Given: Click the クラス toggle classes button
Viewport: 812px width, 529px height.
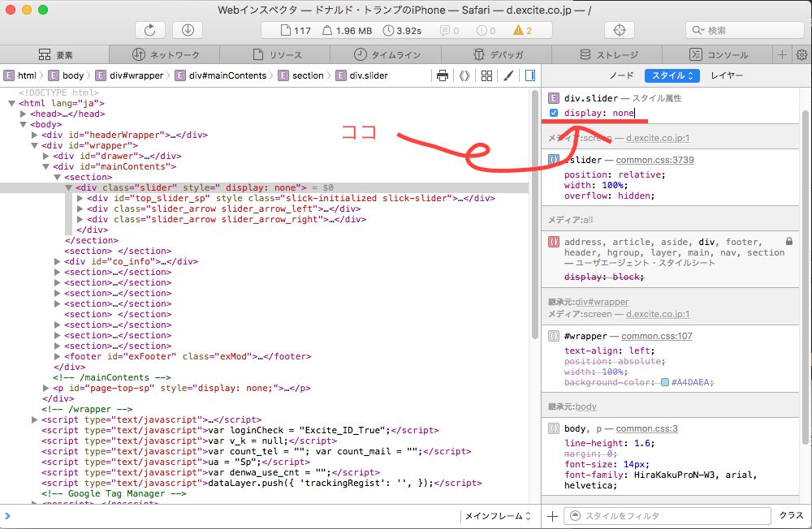Looking at the screenshot, I should click(x=791, y=515).
